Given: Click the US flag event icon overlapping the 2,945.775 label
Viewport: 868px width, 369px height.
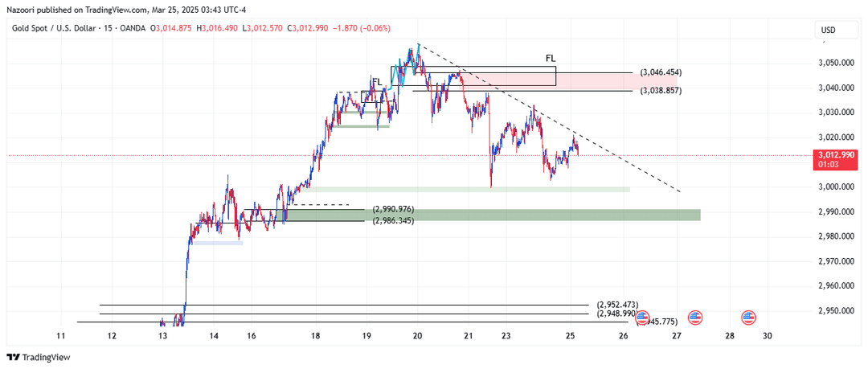Looking at the screenshot, I should [x=642, y=318].
